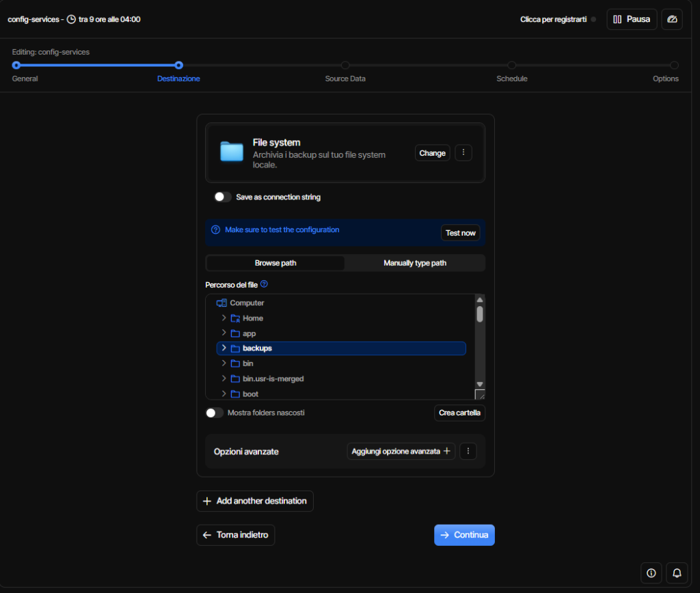
Task: Click the file tree scroll up arrow
Action: pos(480,300)
